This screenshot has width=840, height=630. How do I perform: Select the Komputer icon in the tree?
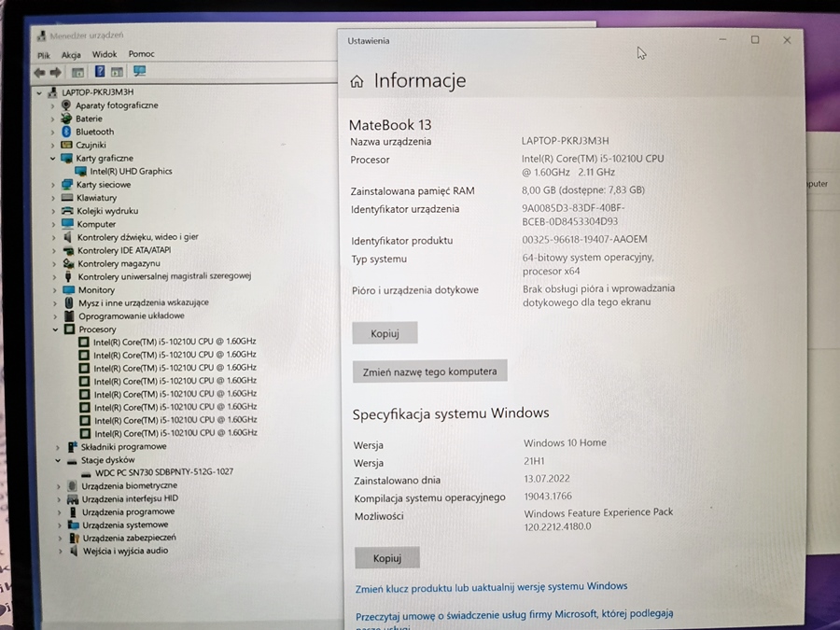point(67,223)
